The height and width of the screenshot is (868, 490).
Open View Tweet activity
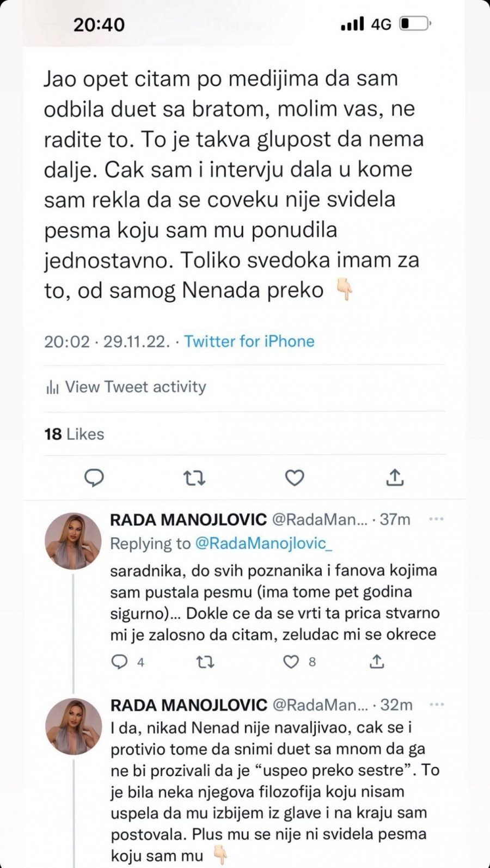135,387
